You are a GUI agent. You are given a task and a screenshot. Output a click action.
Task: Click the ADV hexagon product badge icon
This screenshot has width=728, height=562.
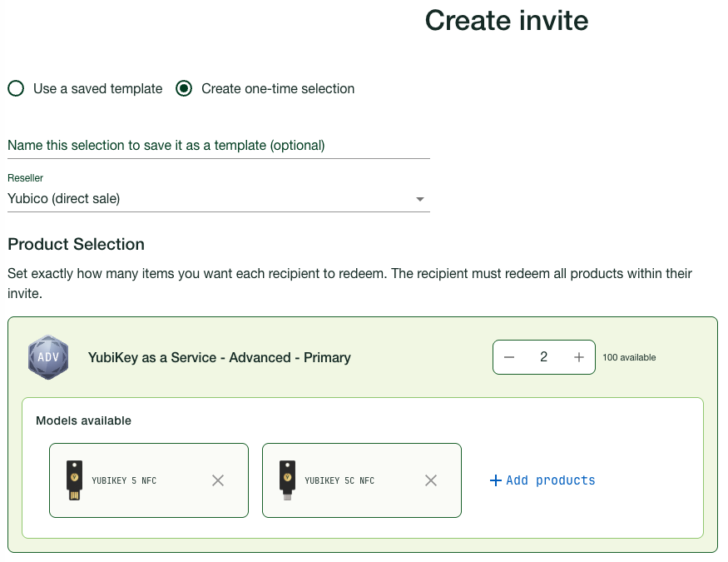point(48,358)
